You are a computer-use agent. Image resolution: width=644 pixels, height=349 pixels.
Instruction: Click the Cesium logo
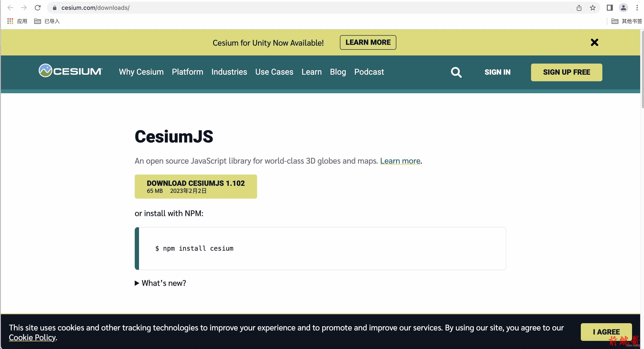pyautogui.click(x=70, y=71)
